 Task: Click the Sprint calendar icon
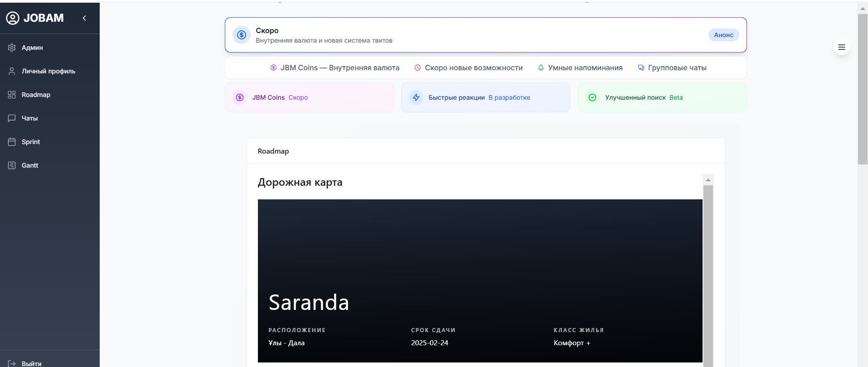click(x=12, y=142)
